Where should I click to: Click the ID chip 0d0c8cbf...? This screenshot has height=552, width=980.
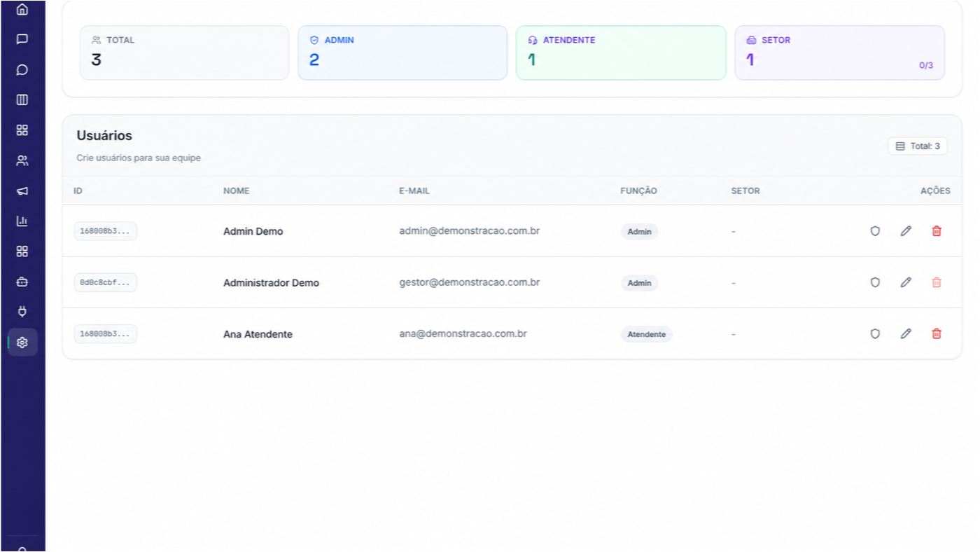(106, 282)
